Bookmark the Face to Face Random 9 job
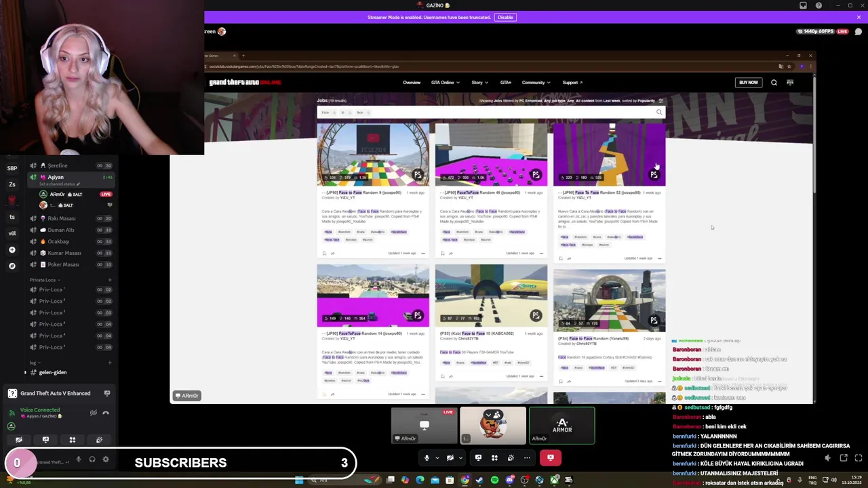The height and width of the screenshot is (488, 868). [x=324, y=253]
